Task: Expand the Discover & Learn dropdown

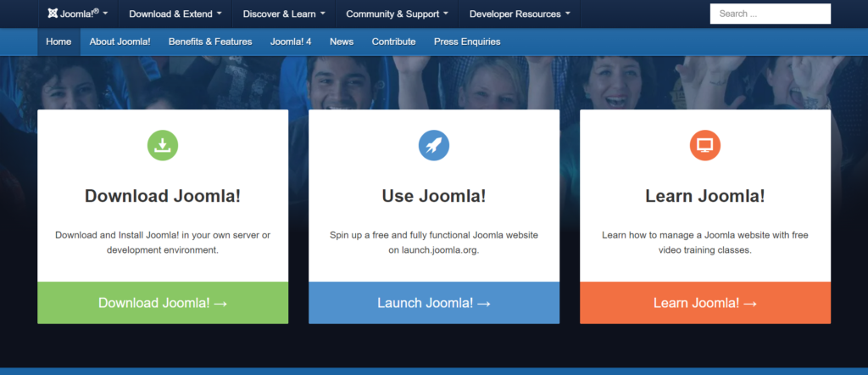Action: pyautogui.click(x=284, y=14)
